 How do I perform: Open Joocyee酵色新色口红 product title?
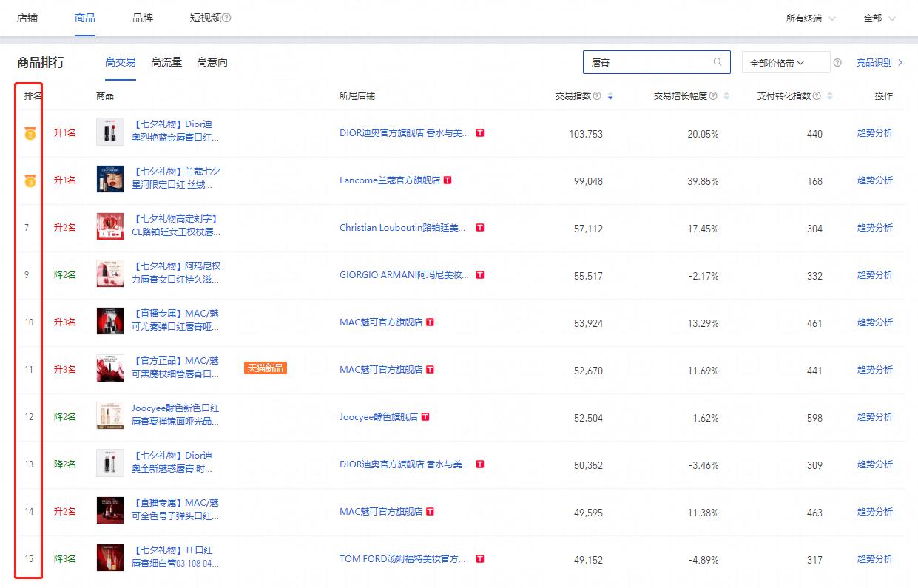[x=176, y=415]
